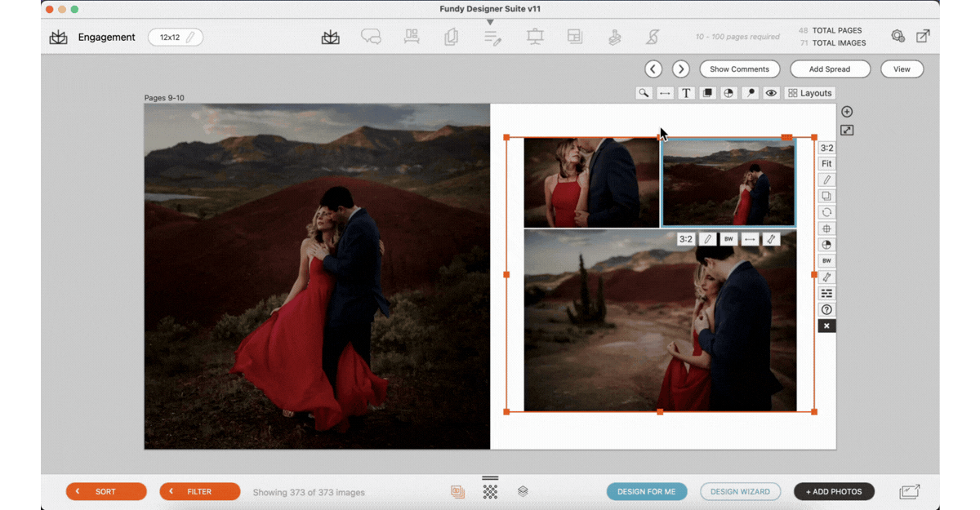Open the wall art room designer icon
This screenshot has width=980, height=510.
pos(412,37)
